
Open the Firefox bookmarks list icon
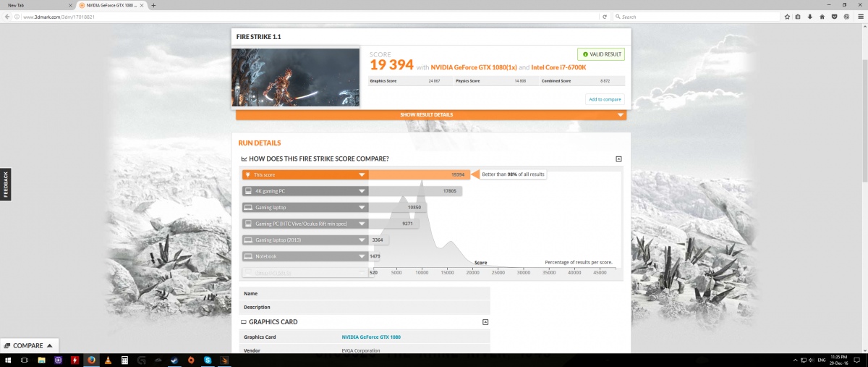(x=797, y=17)
